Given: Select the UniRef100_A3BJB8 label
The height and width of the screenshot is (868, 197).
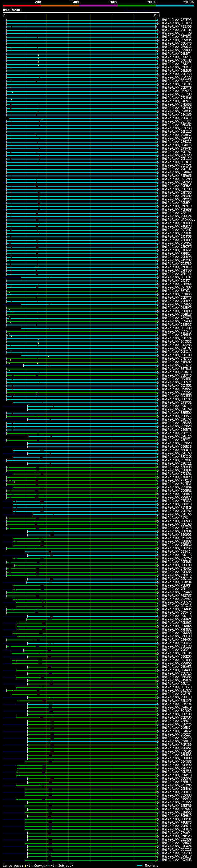Looking at the screenshot, I should [177, 423].
